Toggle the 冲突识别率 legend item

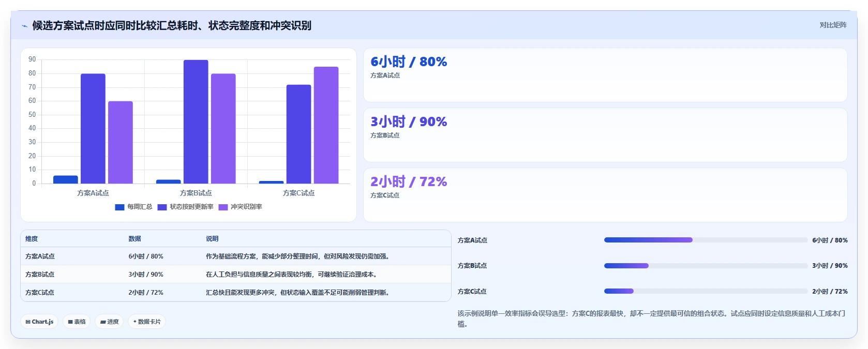(240, 207)
